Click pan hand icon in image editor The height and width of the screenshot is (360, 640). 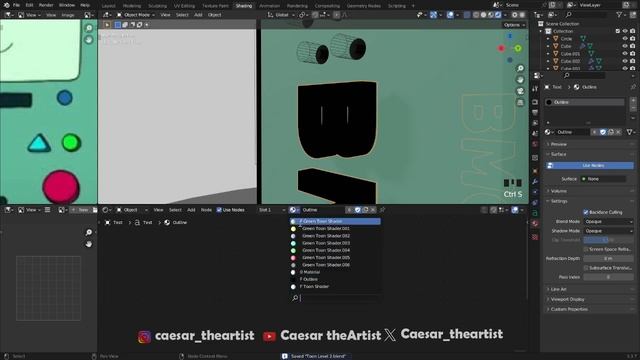click(89, 40)
